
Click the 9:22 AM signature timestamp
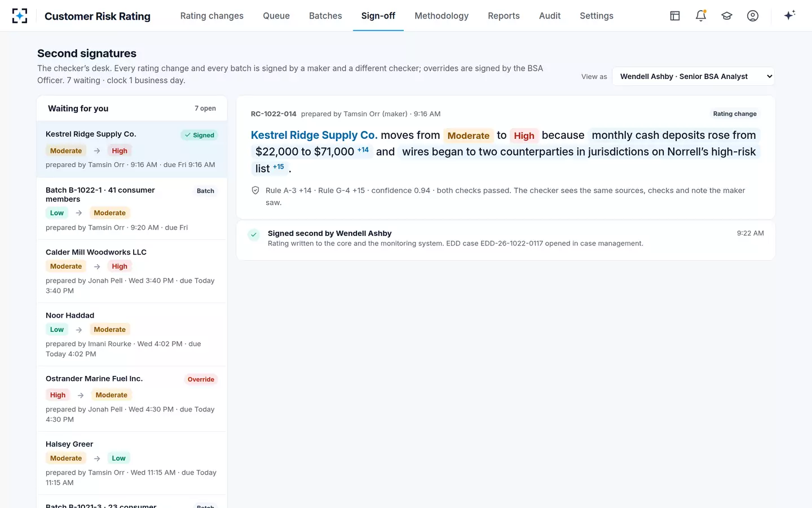[751, 233]
